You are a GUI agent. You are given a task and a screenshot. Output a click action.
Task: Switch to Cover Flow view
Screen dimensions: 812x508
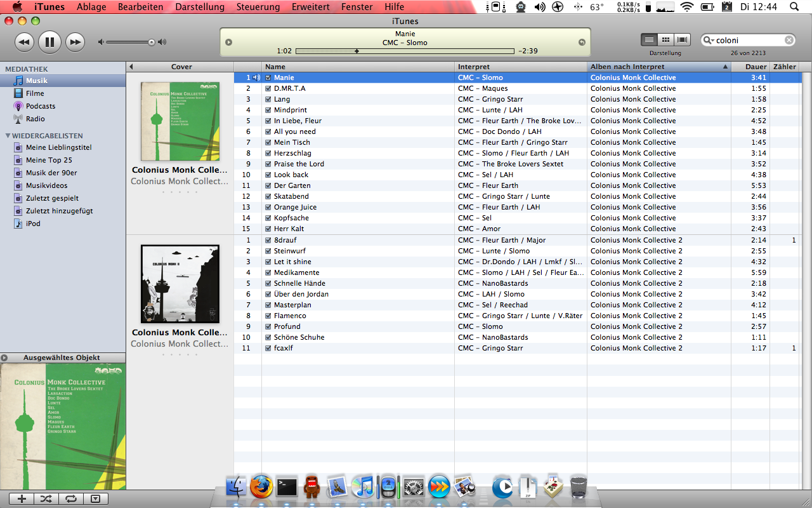[683, 39]
